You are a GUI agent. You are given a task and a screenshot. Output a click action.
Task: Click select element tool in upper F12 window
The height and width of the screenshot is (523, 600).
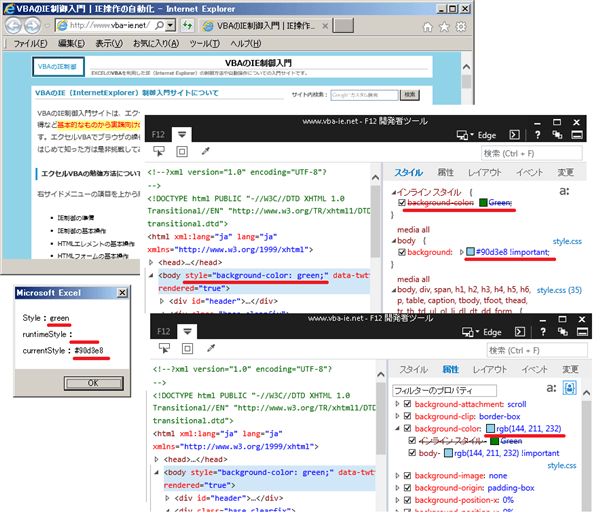point(159,152)
